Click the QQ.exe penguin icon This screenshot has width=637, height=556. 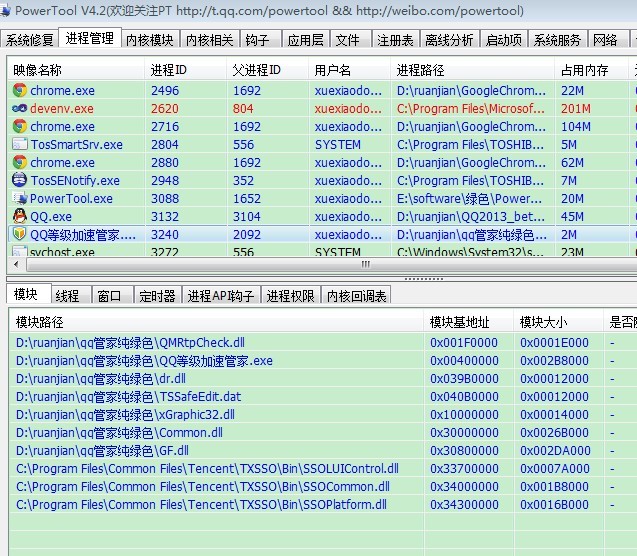[x=20, y=216]
